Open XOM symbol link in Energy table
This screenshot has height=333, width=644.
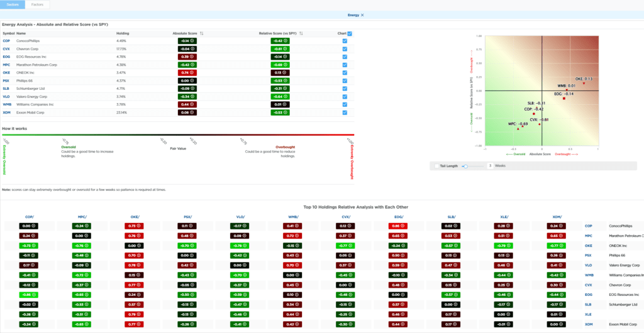[x=6, y=112]
